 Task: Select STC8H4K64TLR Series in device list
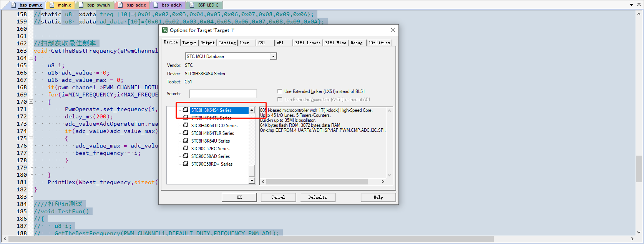coord(212,133)
